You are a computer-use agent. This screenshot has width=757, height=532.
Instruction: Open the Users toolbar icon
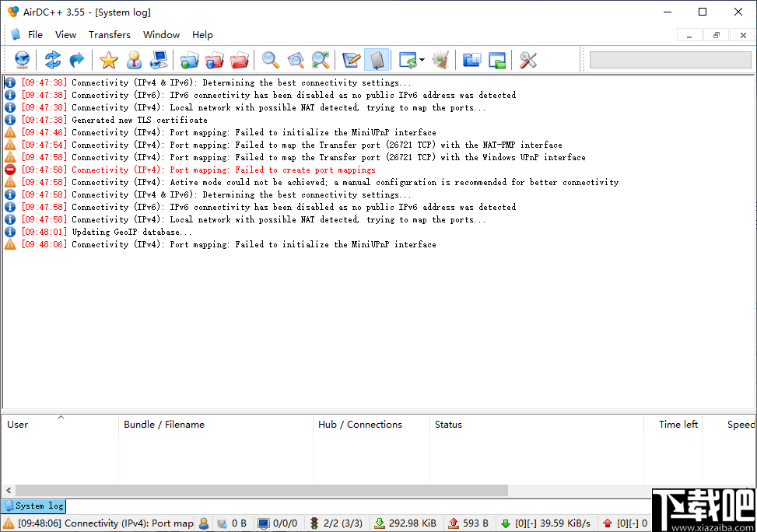135,61
